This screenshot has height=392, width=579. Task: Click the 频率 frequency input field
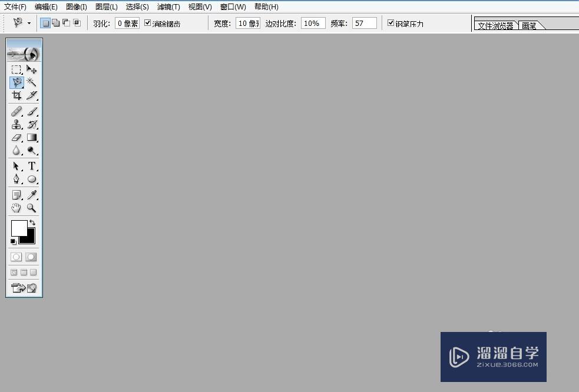coord(365,24)
